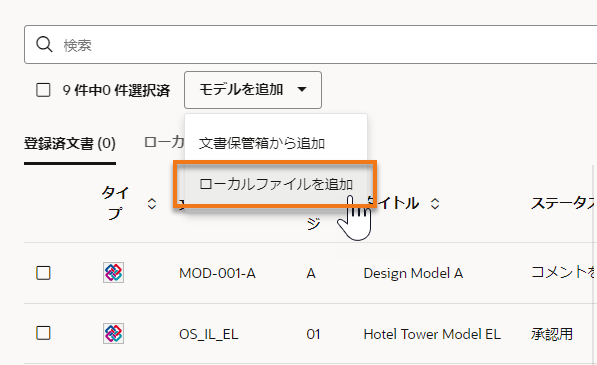Check the OS_IL_EL row checkbox
The image size is (597, 365).
coord(43,333)
